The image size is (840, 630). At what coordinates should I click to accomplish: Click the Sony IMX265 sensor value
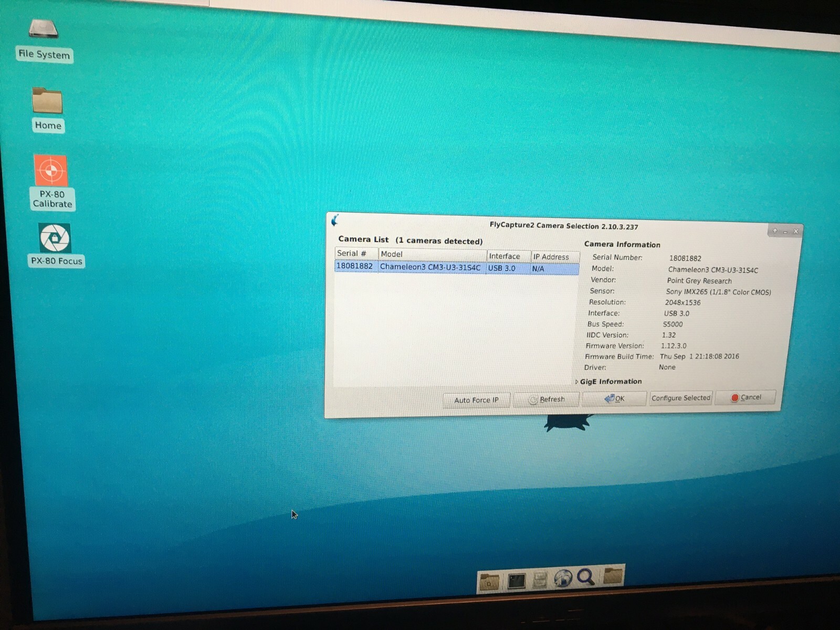click(718, 292)
